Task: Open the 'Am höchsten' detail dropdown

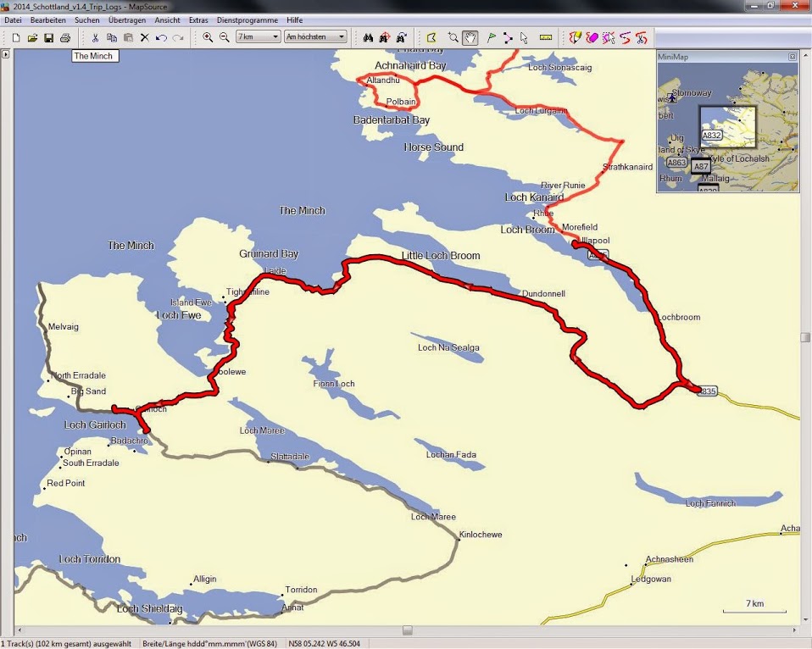Action: pyautogui.click(x=315, y=37)
